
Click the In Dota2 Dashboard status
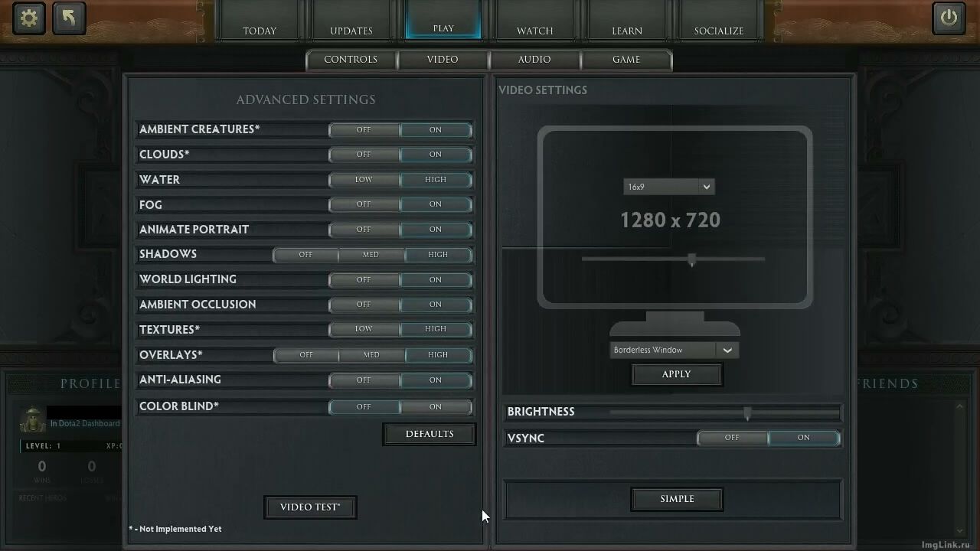(x=85, y=423)
